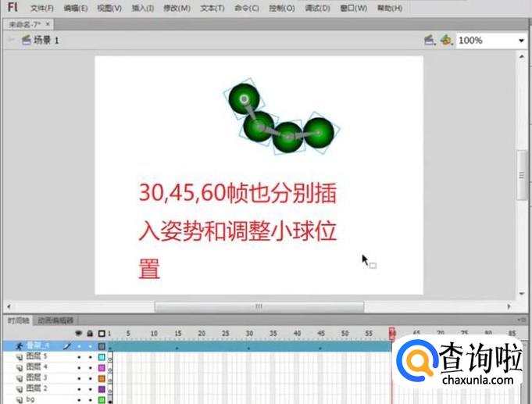Hide the 图层 2 layer

[x=79, y=388]
